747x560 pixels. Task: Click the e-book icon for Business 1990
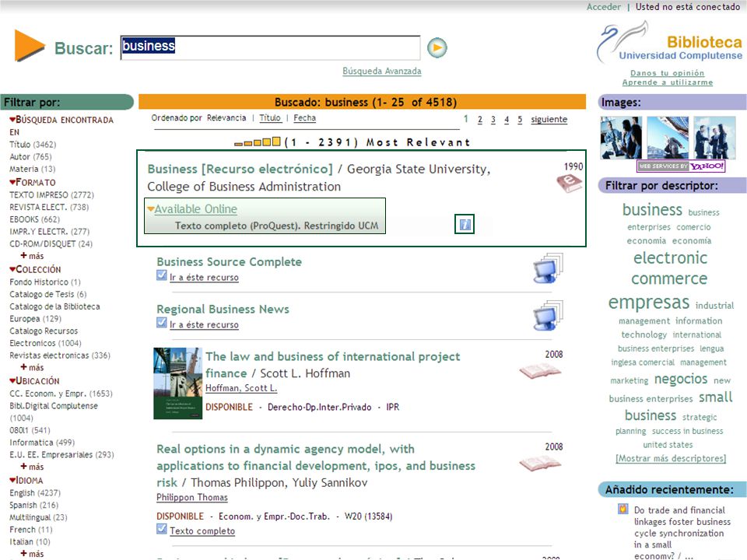570,184
